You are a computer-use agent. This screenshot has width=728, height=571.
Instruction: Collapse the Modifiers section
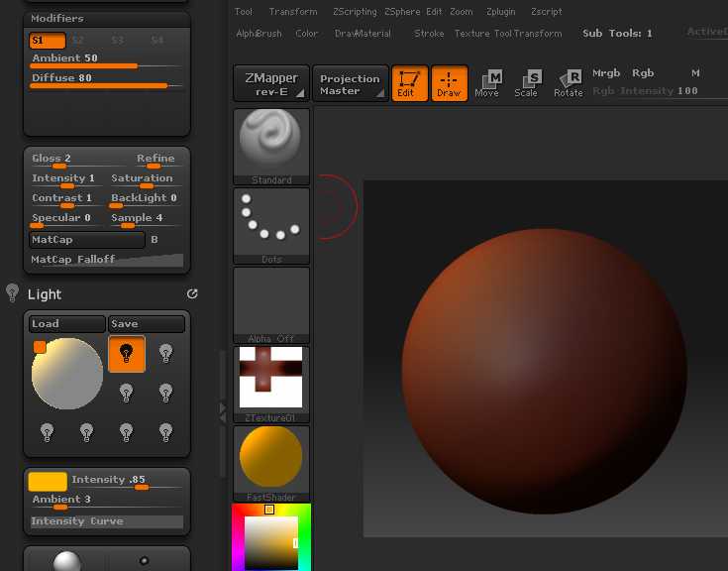(x=57, y=18)
